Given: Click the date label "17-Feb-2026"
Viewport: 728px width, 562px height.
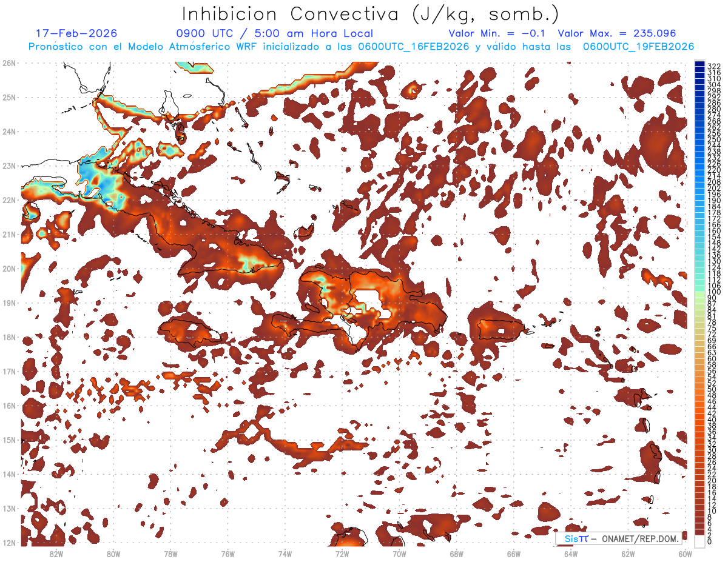Looking at the screenshot, I should (76, 33).
